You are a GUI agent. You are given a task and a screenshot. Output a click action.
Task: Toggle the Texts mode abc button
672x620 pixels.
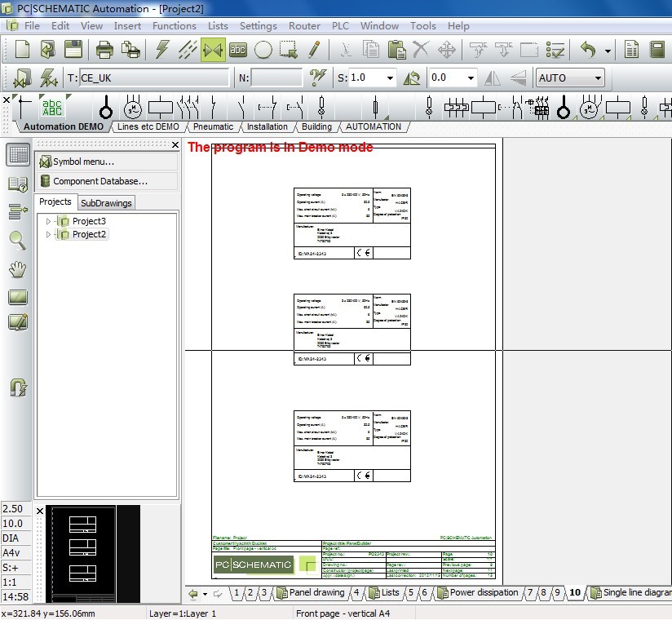[237, 50]
